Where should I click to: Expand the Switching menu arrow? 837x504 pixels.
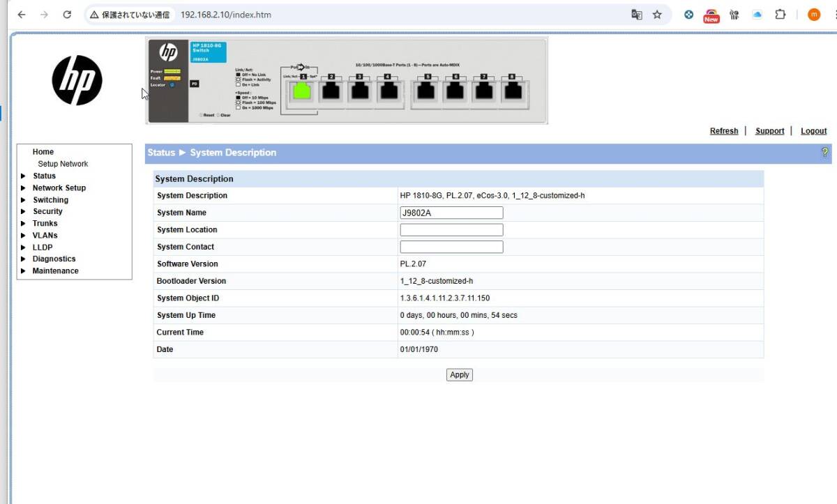tap(23, 200)
